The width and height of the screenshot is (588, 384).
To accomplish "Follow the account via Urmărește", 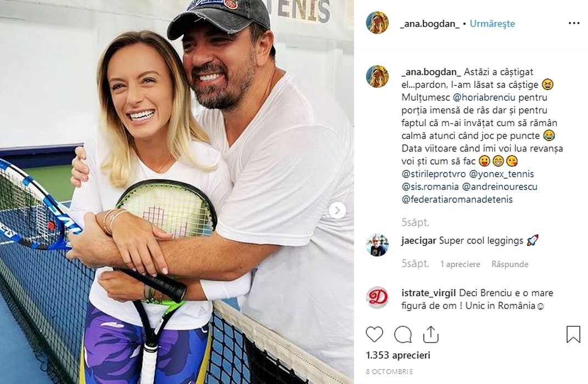I will [492, 24].
